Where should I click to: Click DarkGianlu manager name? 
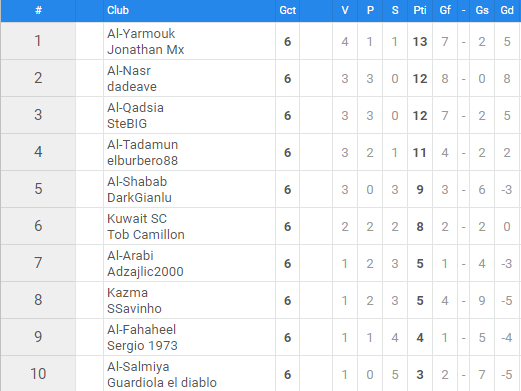139,198
